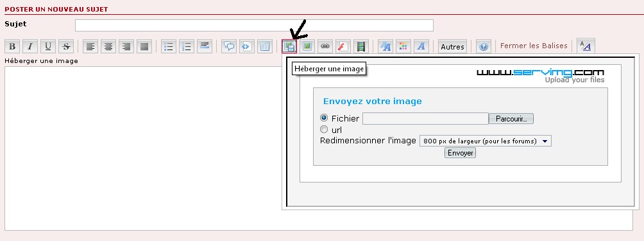Open the font color palette icon

(x=403, y=46)
